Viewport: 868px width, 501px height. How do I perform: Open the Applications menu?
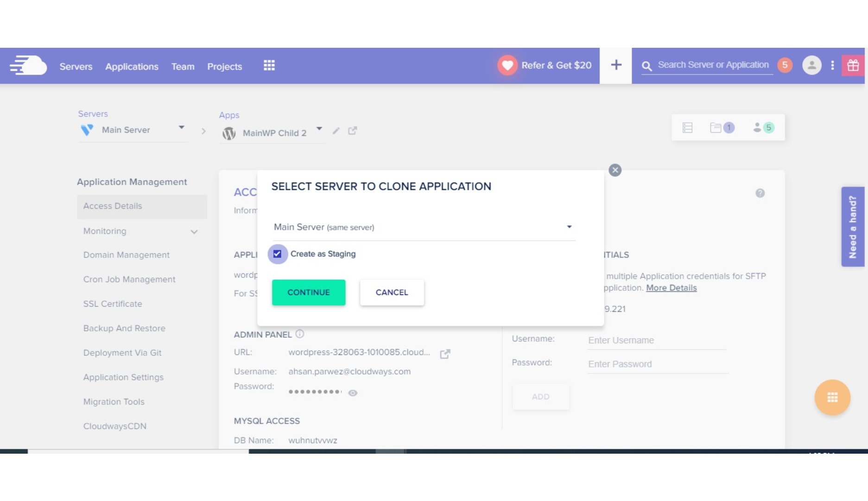[132, 66]
